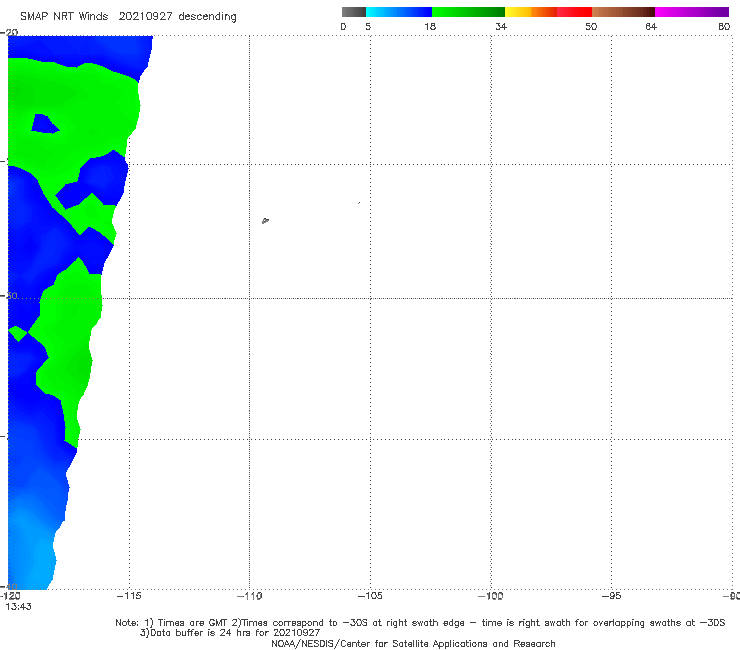Click the green segment of the wind scale

(468, 12)
